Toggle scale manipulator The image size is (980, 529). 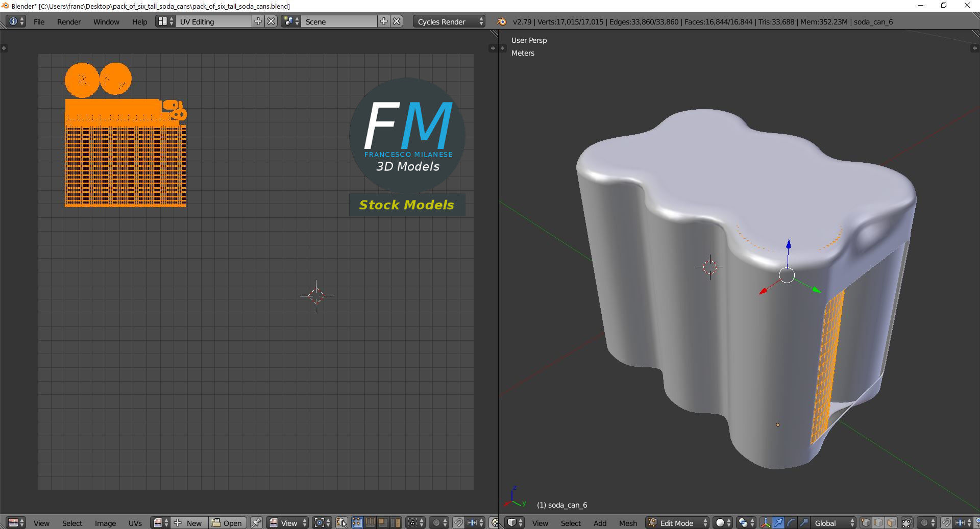804,523
